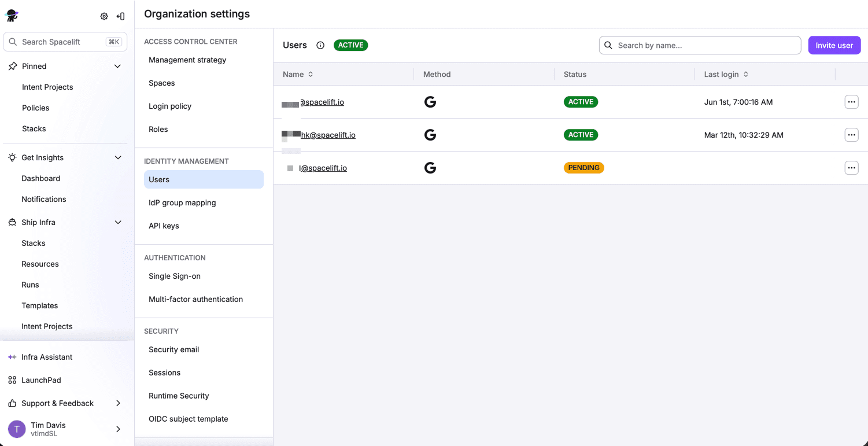
Task: Collapse the sidebar with the arrow icon
Action: [x=120, y=16]
